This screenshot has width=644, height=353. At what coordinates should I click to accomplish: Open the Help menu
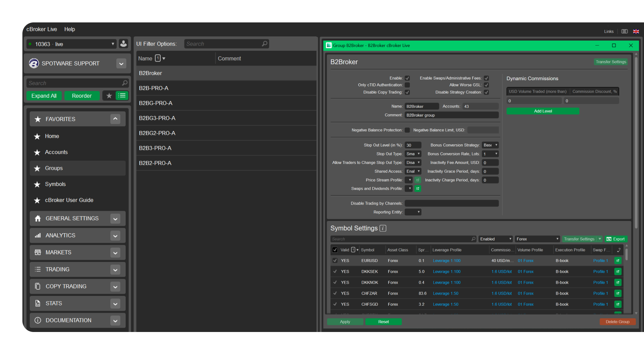[x=70, y=29]
